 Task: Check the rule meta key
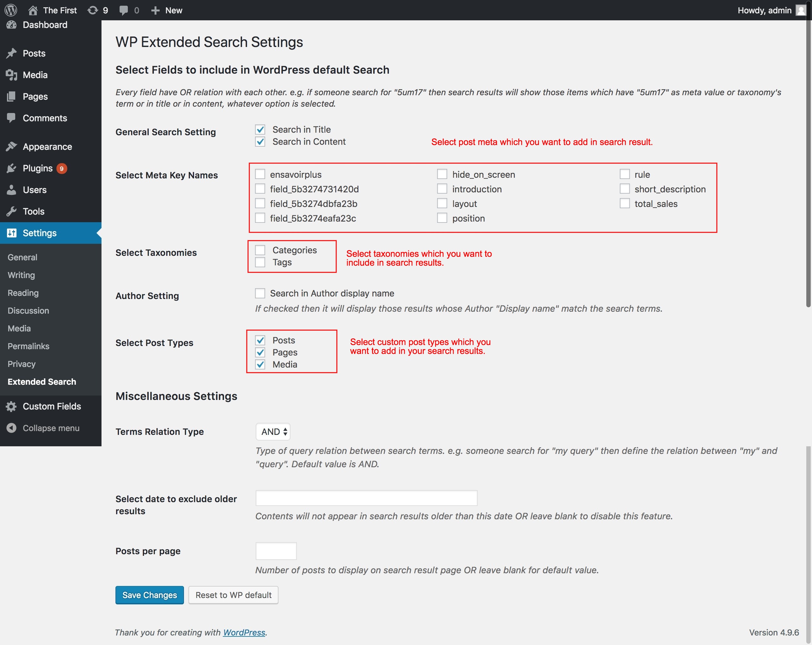pyautogui.click(x=625, y=174)
